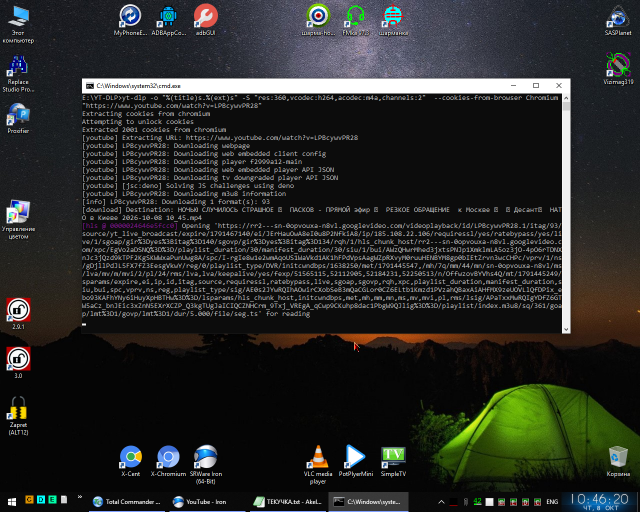Launch the FMod green headphones shortcut
This screenshot has height=512, width=640.
pos(356,20)
